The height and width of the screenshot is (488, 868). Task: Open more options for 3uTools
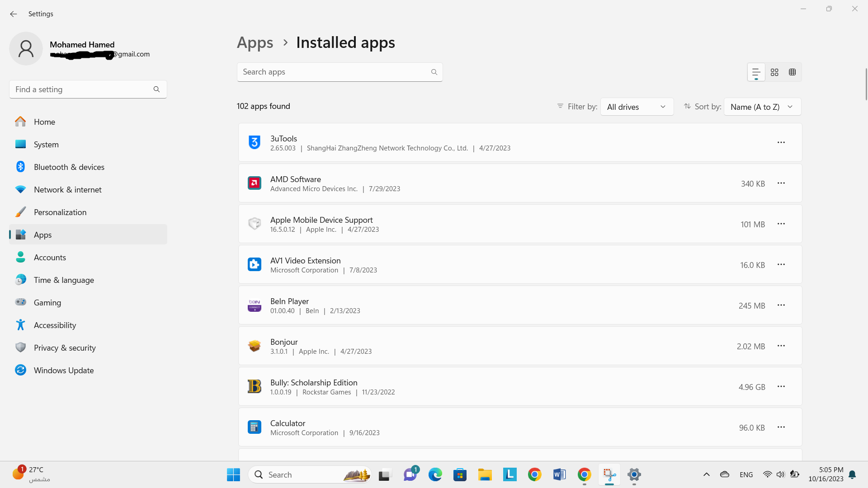click(x=781, y=142)
